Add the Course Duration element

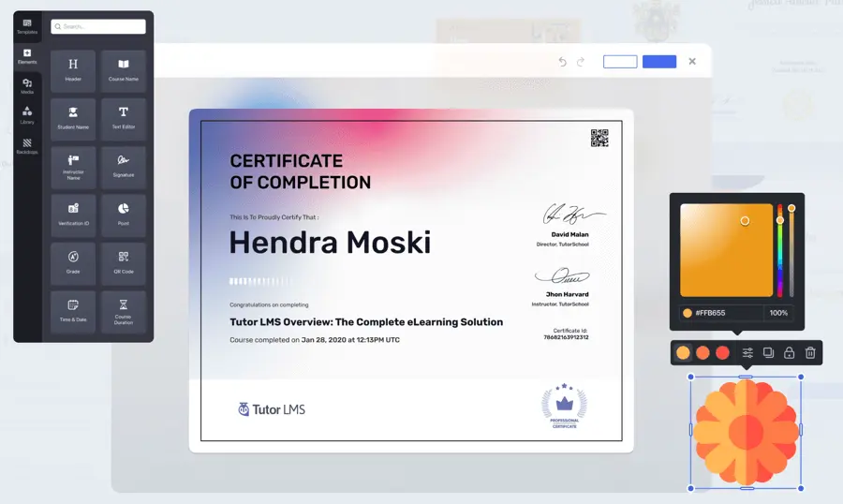click(123, 311)
